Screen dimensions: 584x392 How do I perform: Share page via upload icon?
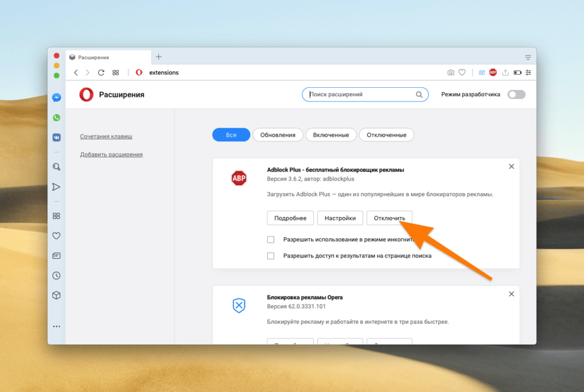point(505,72)
